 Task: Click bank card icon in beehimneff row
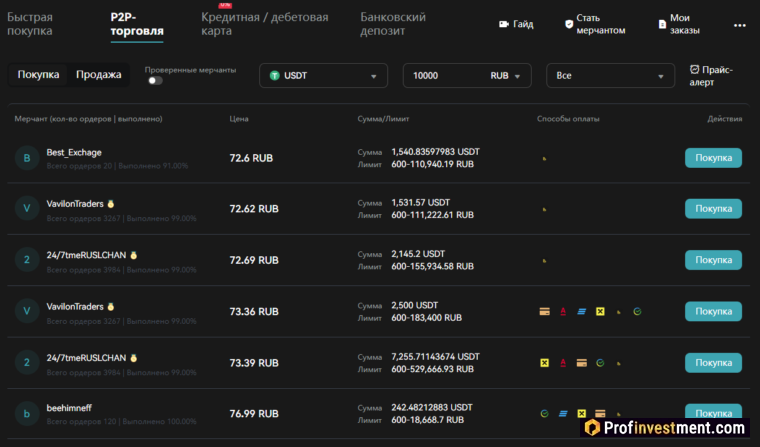tap(600, 414)
